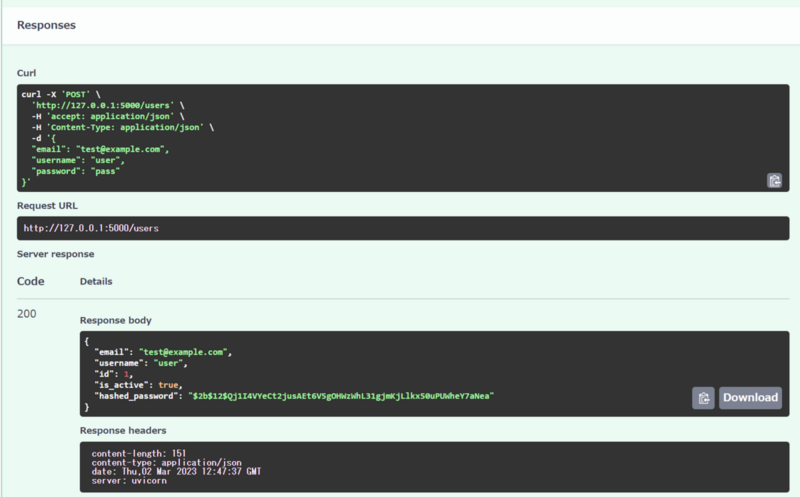Screen dimensions: 800x497
Task: Download the response body
Action: (750, 397)
